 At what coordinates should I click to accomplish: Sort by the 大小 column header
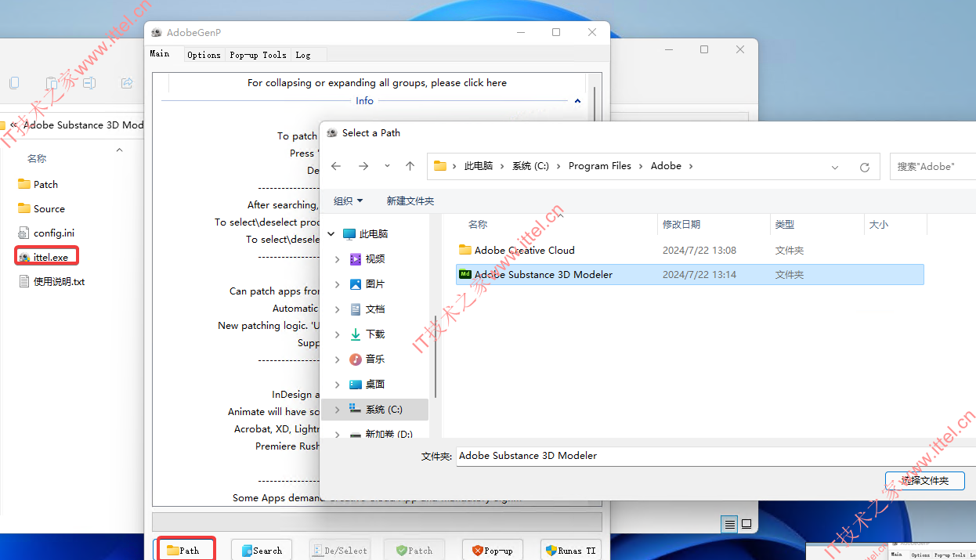(x=879, y=224)
